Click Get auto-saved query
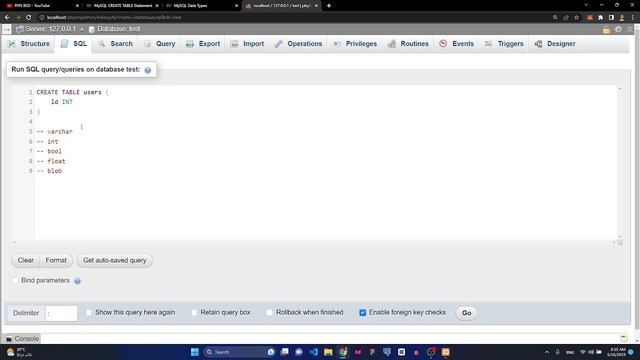640x360 pixels. click(115, 260)
